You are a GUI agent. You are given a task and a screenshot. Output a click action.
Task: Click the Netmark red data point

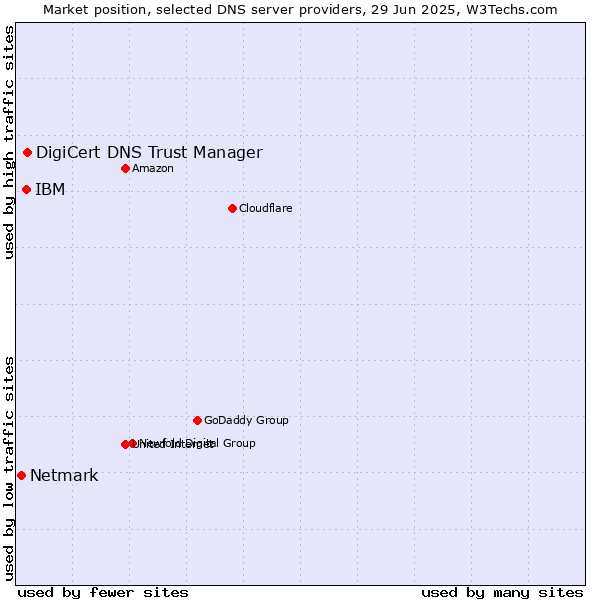coord(21,476)
